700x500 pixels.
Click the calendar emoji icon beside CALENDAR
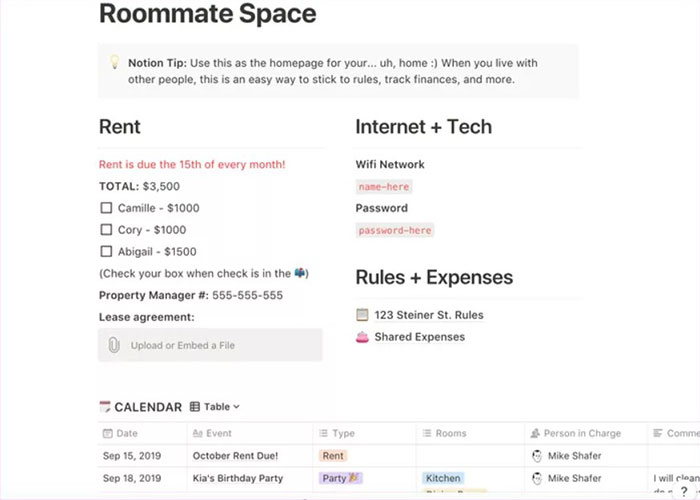pyautogui.click(x=105, y=407)
